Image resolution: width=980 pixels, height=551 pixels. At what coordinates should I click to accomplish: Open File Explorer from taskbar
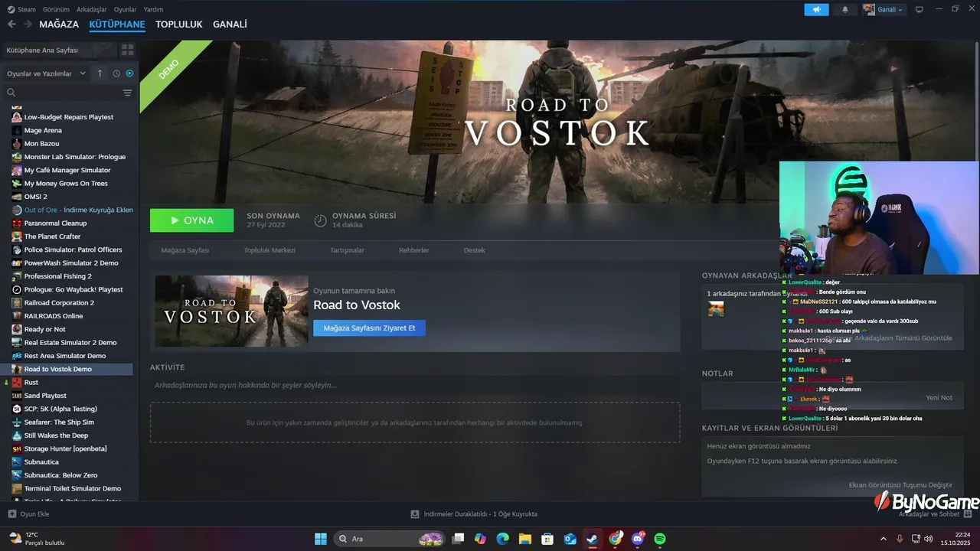pos(525,539)
